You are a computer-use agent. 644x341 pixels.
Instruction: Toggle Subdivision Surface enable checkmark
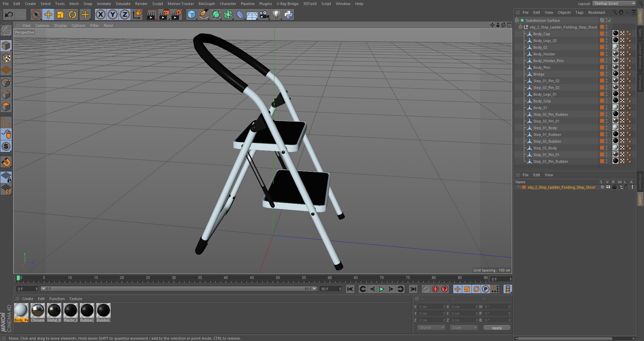coord(610,20)
